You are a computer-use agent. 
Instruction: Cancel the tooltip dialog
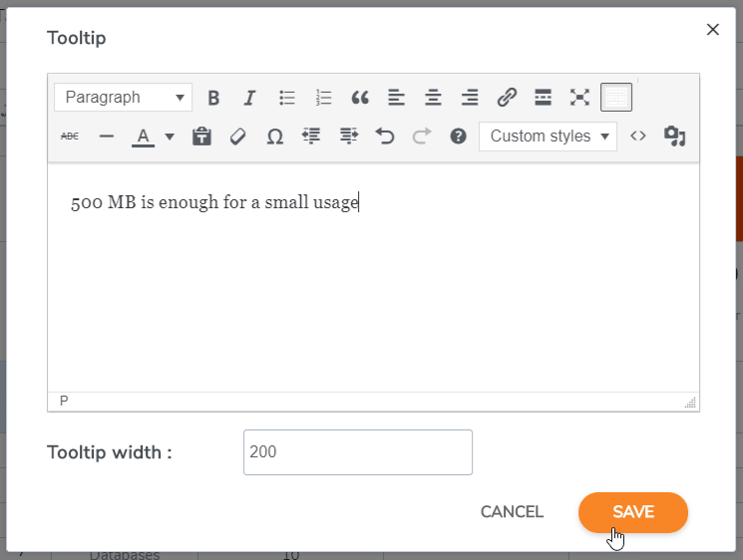pos(512,512)
